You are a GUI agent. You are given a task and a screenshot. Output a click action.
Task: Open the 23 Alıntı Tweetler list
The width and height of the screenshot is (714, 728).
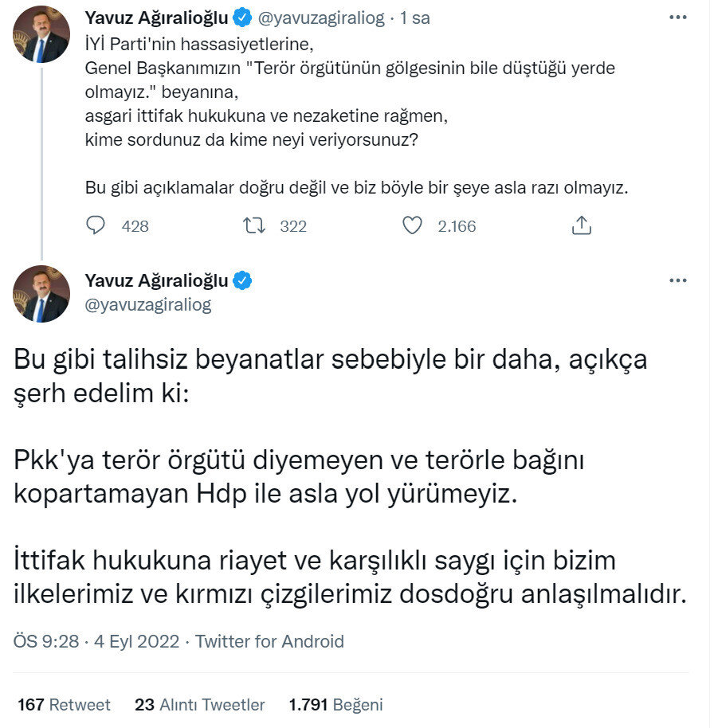[200, 705]
